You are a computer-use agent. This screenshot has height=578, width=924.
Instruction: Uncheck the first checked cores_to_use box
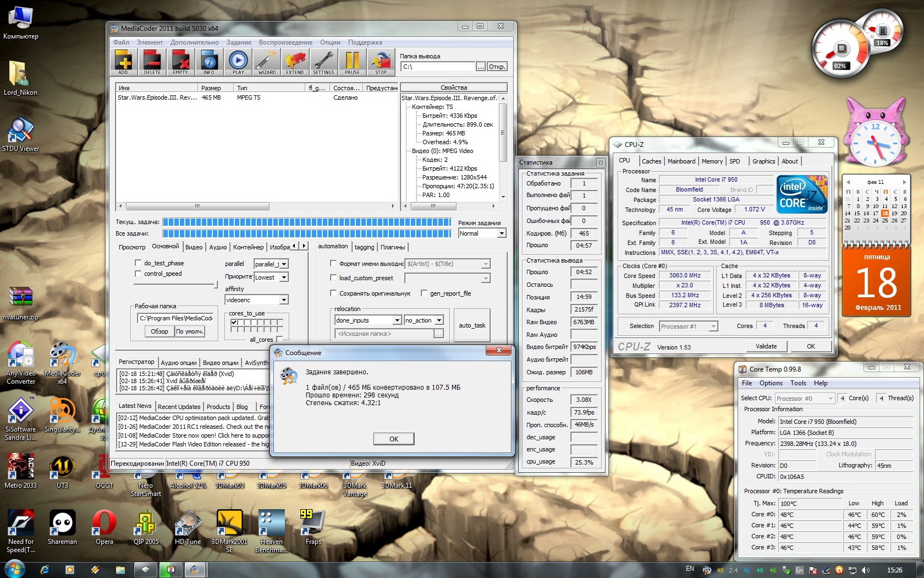coord(234,323)
